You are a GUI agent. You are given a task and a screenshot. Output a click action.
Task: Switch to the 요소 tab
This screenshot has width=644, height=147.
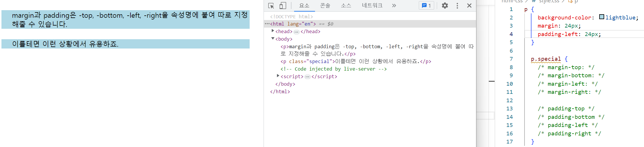(304, 6)
